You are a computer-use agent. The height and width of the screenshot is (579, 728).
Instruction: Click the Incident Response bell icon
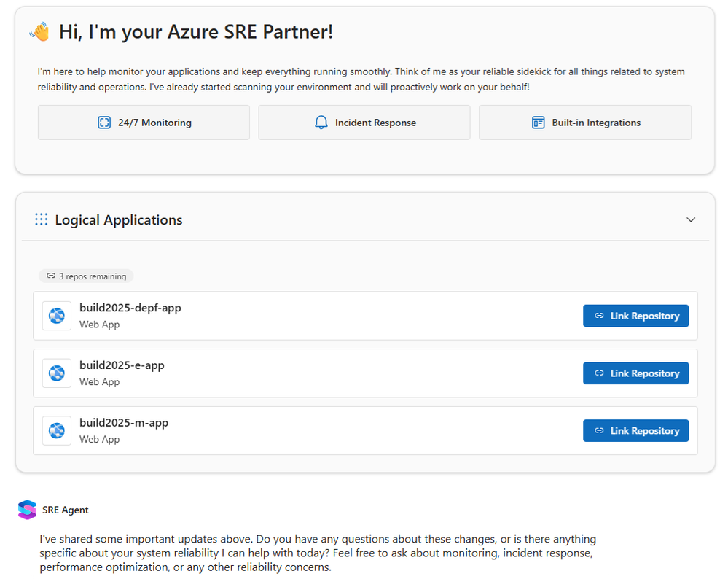click(321, 123)
